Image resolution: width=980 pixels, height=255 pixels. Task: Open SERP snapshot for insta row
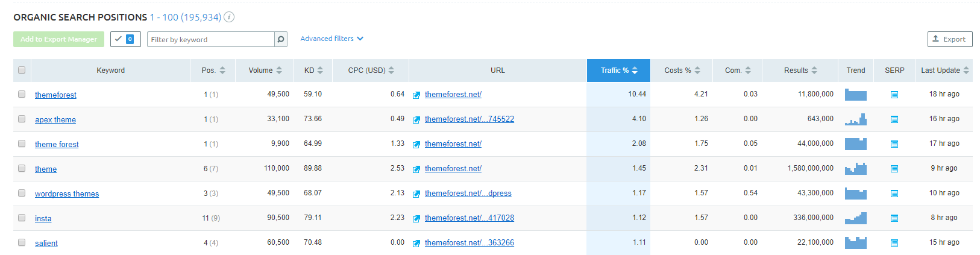894,218
